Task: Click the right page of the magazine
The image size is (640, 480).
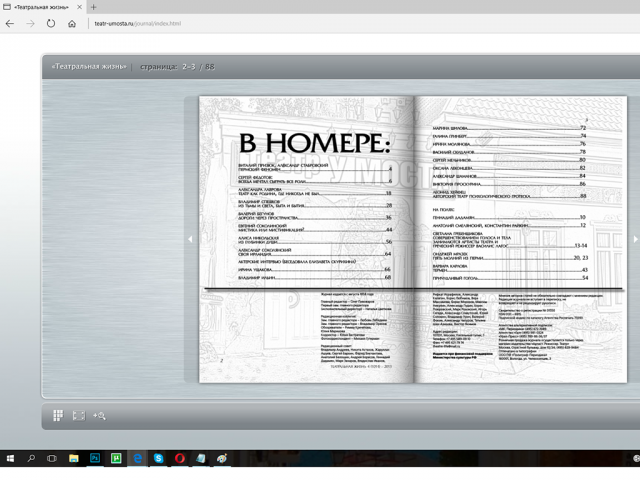Action: pos(520,239)
